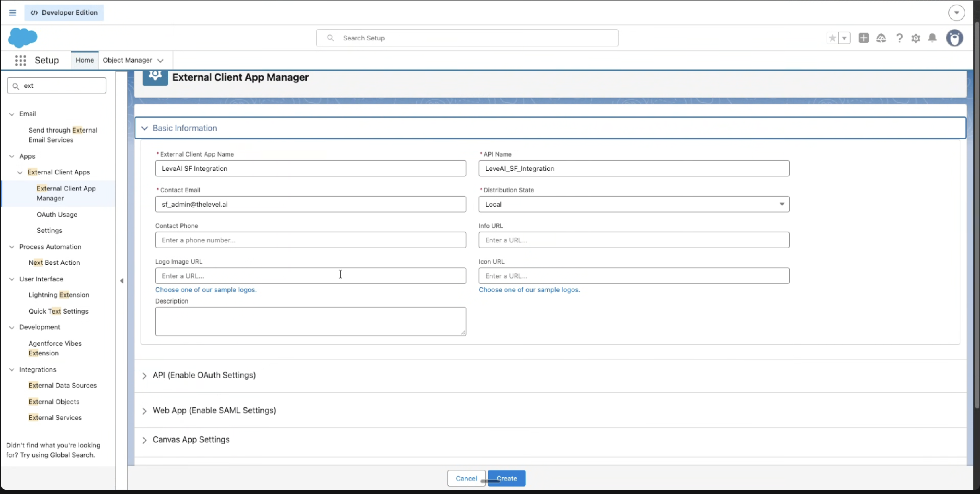Screen dimensions: 980x494
Task: Click sample logos link under Icon URL
Action: click(x=530, y=290)
